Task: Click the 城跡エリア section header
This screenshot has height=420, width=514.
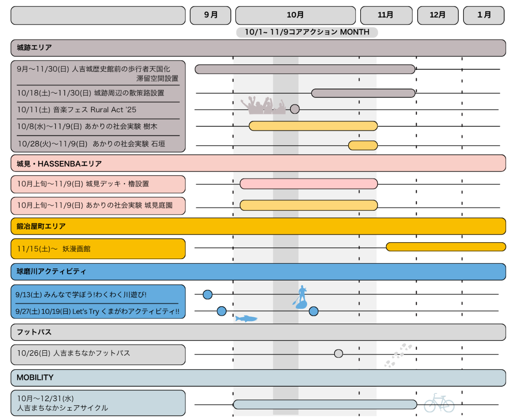Action: (x=258, y=48)
